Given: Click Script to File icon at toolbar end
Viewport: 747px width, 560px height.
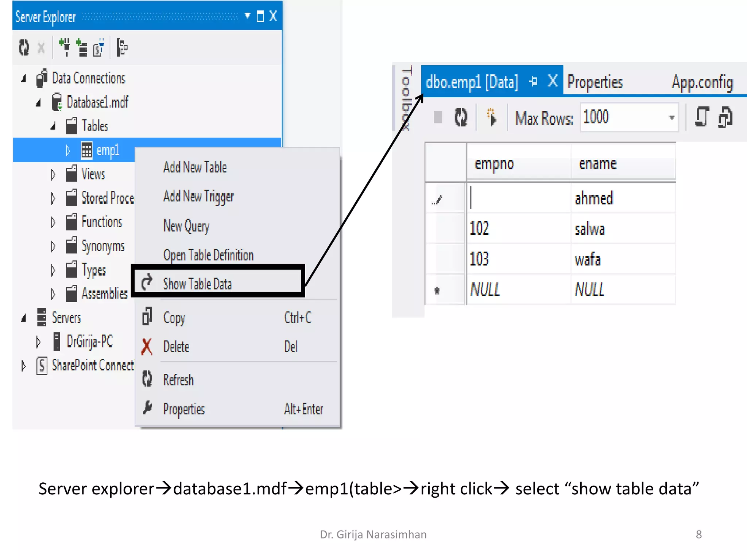Looking at the screenshot, I should [725, 117].
